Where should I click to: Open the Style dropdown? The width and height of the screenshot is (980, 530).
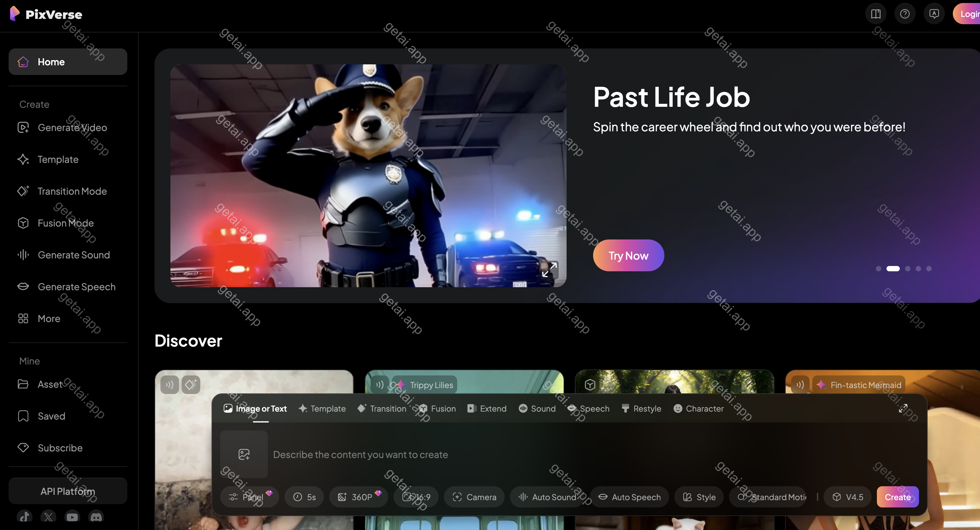(699, 497)
